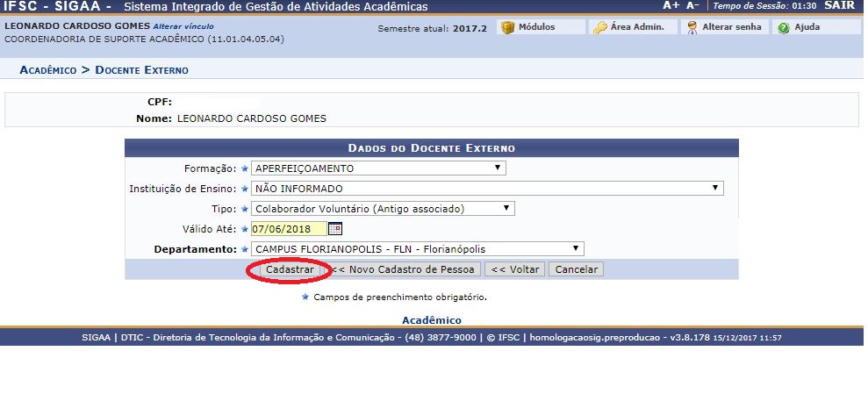The image size is (868, 401).
Task: Click the Módulos box icon
Action: tap(508, 27)
